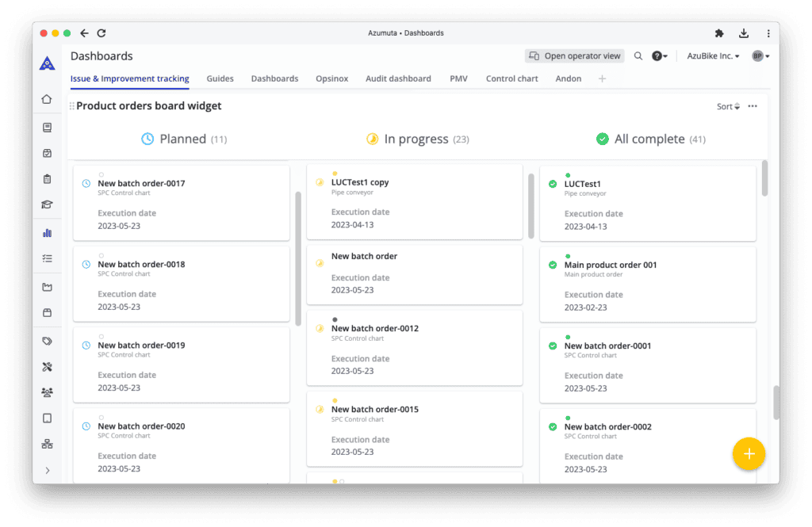This screenshot has width=812, height=527.
Task: Click the search magnifier icon
Action: click(638, 56)
